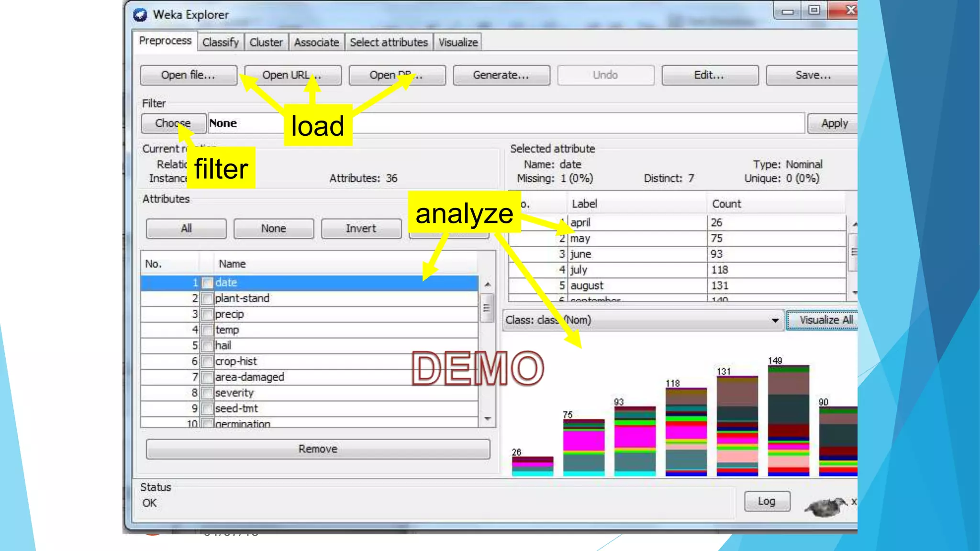This screenshot has height=551, width=980.
Task: Apply the selected filter
Action: click(x=833, y=123)
